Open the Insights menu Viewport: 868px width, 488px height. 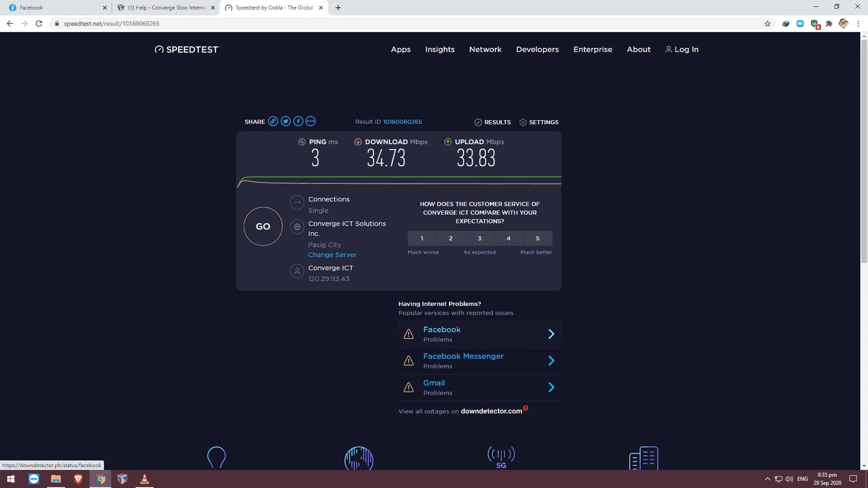point(440,49)
